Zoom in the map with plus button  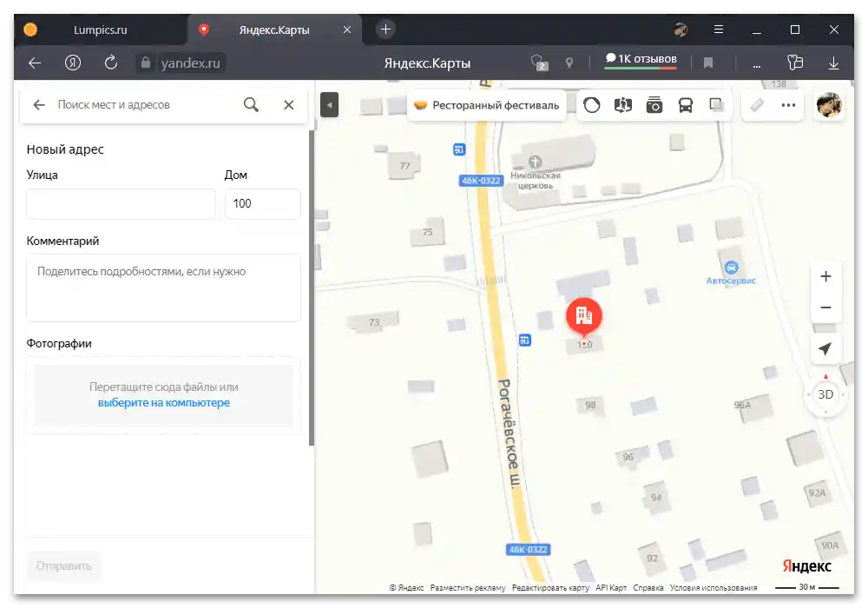(825, 276)
